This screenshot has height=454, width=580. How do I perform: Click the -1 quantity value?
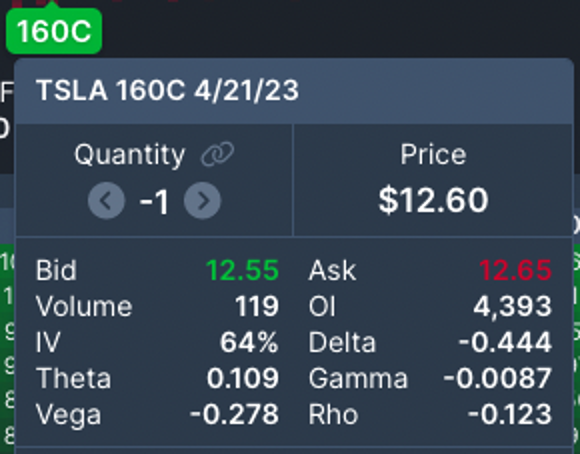coord(155,202)
